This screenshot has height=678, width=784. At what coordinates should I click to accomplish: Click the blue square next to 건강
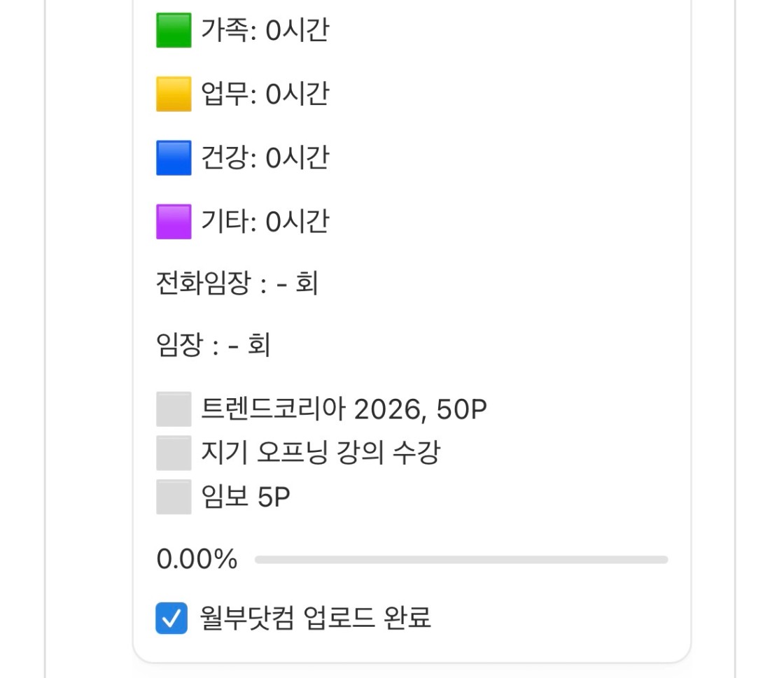coord(174,158)
